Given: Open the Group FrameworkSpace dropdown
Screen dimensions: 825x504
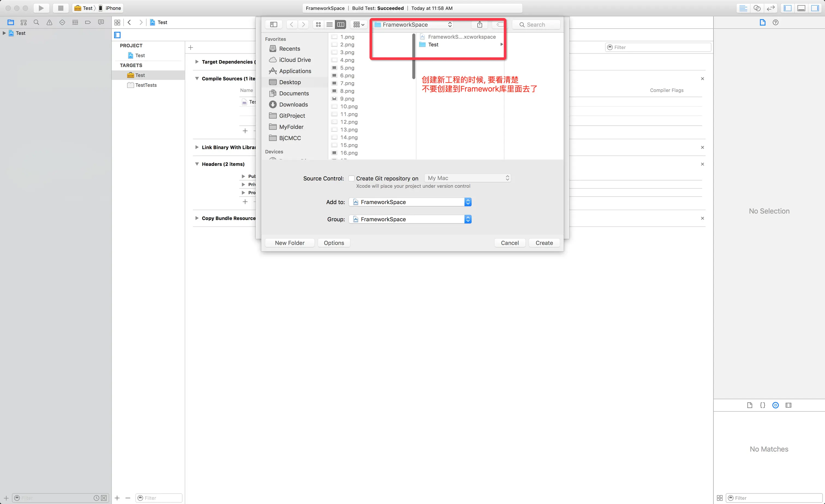Looking at the screenshot, I should point(468,219).
